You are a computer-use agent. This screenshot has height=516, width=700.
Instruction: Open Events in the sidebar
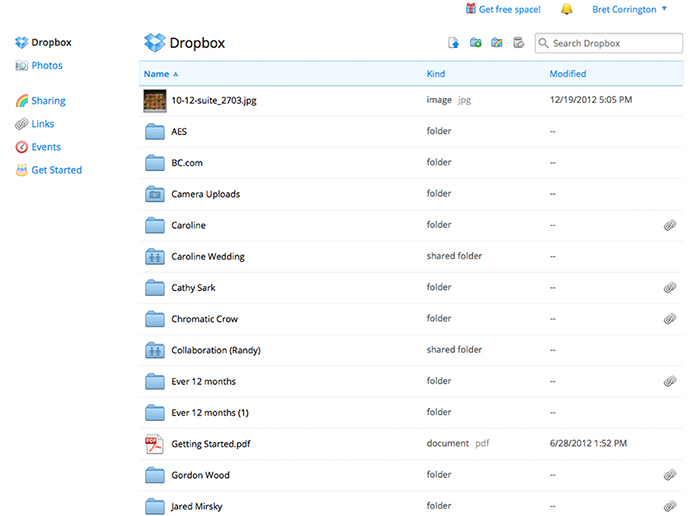(46, 147)
